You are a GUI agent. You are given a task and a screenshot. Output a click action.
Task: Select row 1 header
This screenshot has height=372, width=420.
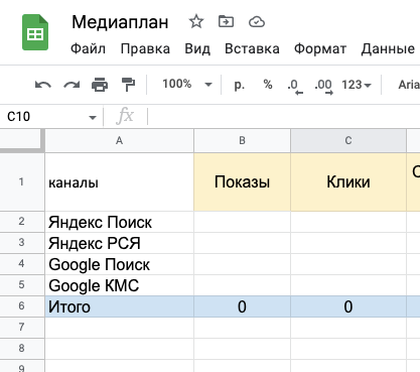22,182
